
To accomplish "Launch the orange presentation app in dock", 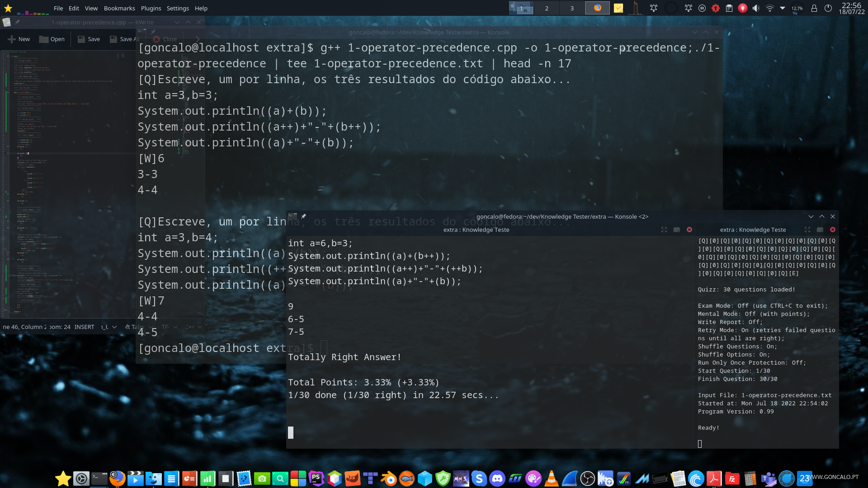I will point(190,478).
